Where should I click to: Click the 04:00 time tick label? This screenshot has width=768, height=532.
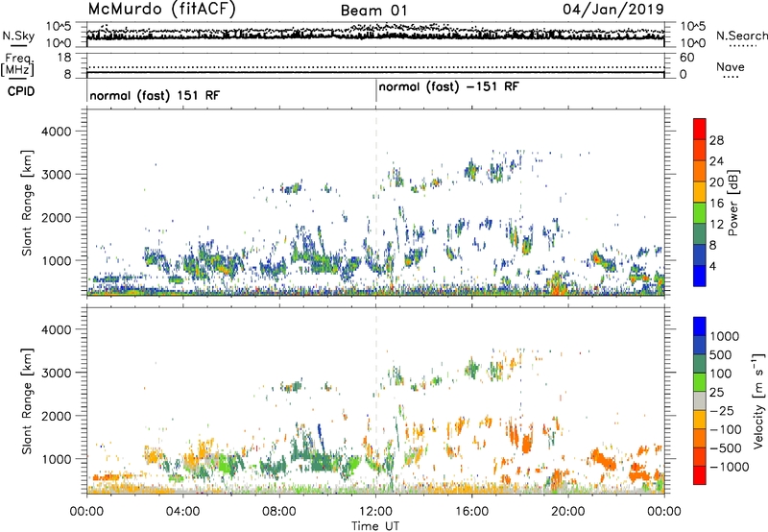(182, 512)
